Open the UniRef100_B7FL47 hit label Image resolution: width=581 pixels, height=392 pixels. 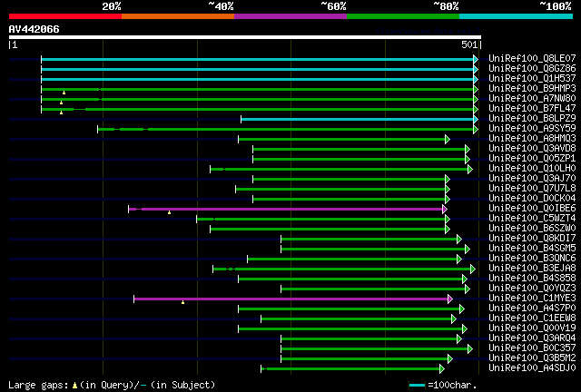(532, 109)
